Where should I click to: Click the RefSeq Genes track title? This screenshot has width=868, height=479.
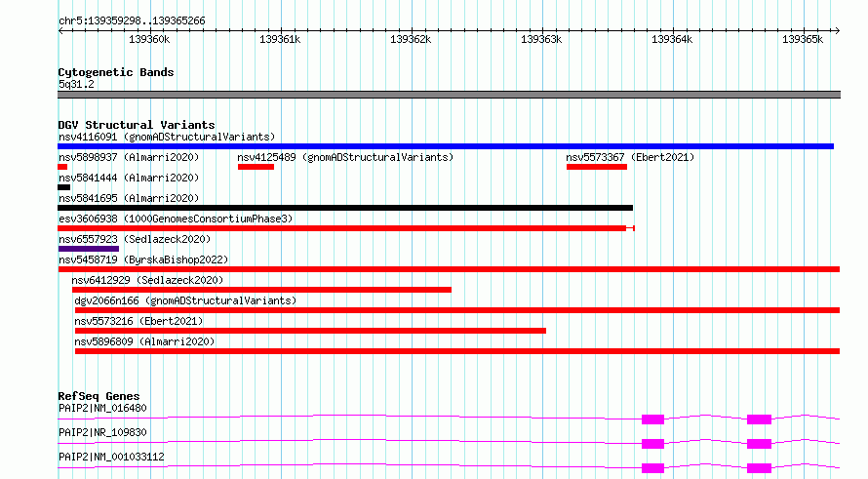coord(99,396)
